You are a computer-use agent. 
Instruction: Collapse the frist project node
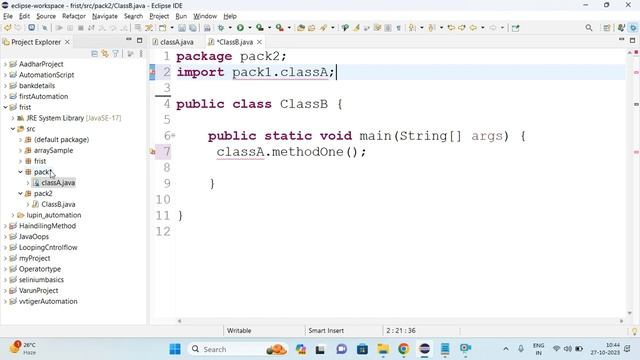5,107
